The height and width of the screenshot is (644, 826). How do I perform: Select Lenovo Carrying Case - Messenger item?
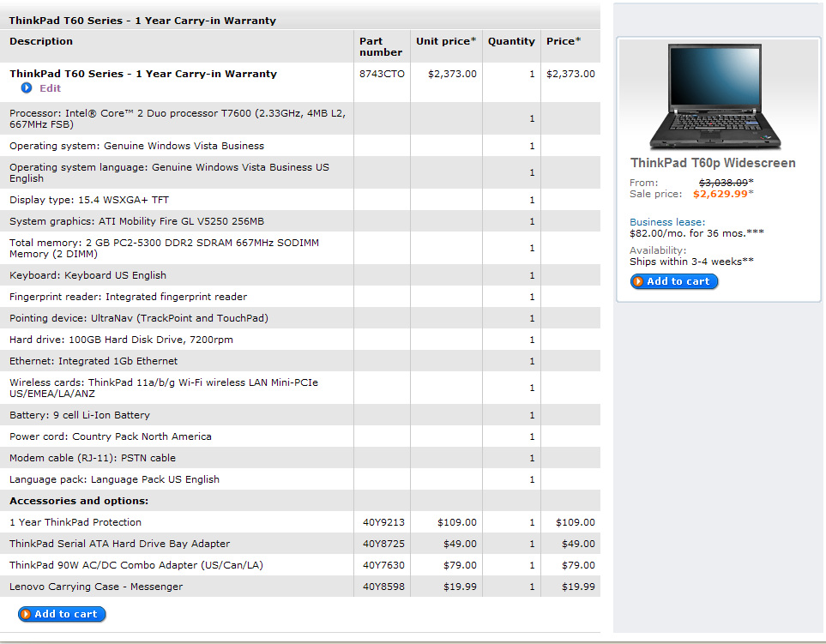click(96, 587)
